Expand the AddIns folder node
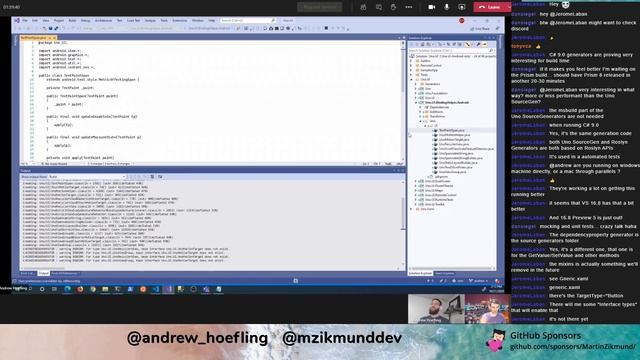The width and height of the screenshot is (640, 360). [x=411, y=61]
